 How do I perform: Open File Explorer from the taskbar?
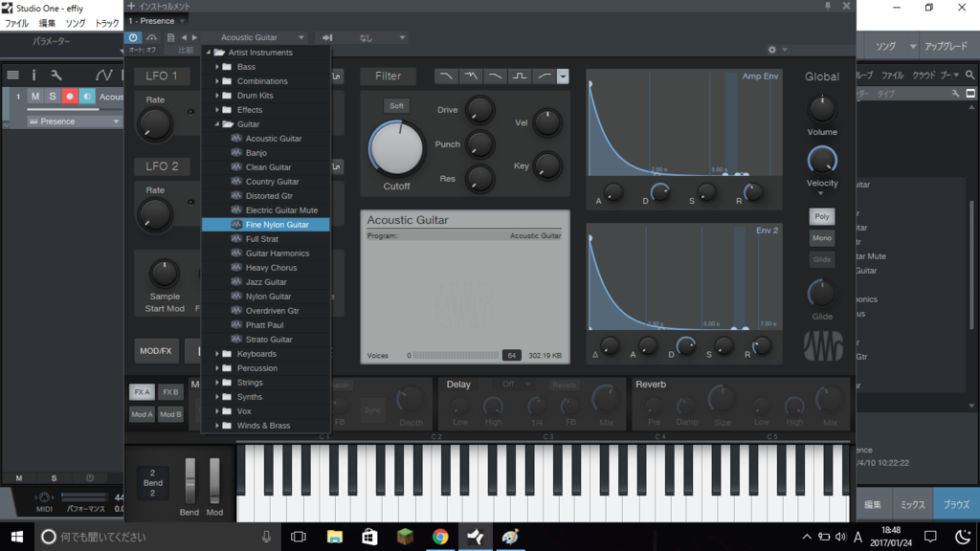tap(334, 537)
